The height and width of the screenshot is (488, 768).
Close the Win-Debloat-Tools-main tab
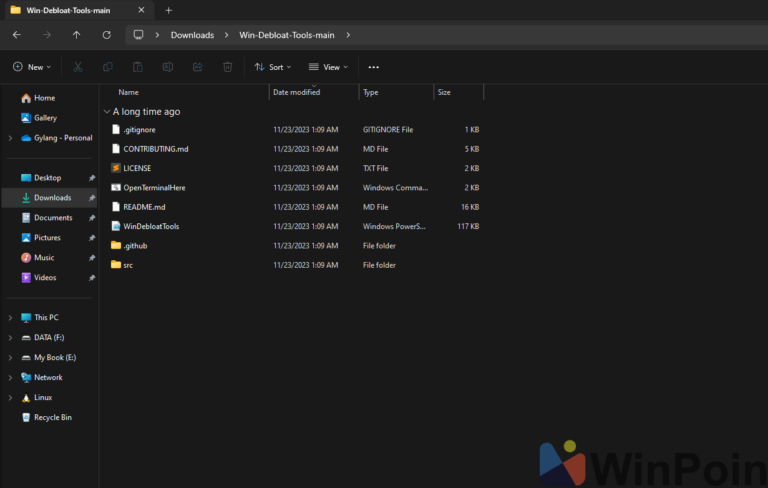coord(141,10)
